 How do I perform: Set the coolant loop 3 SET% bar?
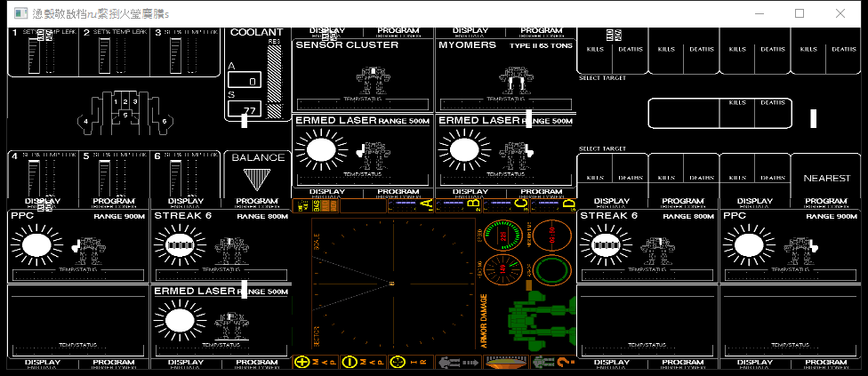click(175, 55)
